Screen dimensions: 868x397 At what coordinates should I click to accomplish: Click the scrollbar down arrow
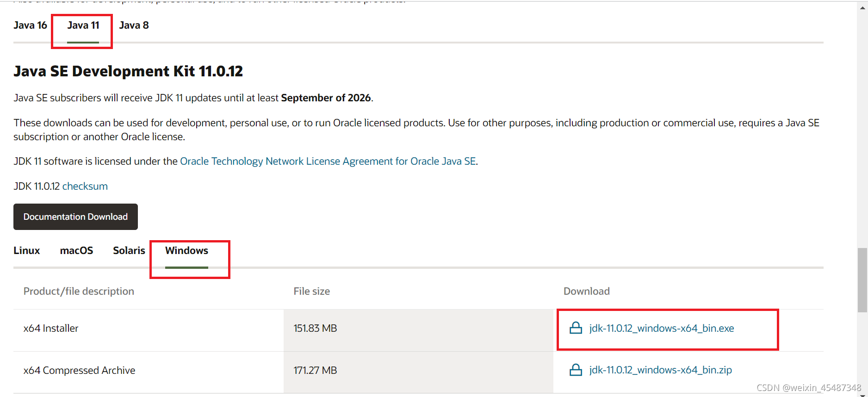tap(862, 395)
